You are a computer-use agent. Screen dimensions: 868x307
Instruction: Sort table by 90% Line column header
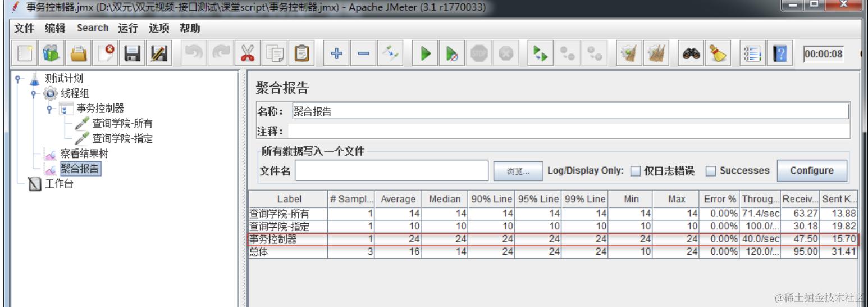pyautogui.click(x=490, y=199)
